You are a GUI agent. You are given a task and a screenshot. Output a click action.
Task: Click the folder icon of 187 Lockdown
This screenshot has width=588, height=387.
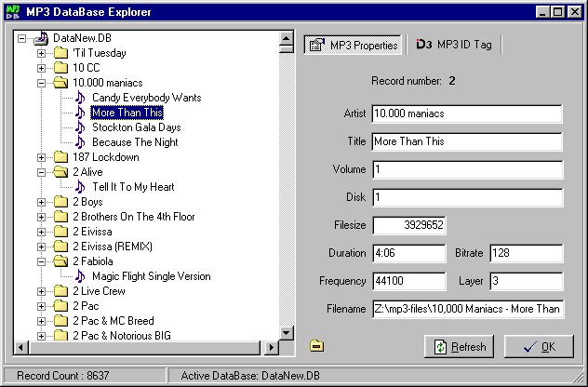tap(60, 157)
